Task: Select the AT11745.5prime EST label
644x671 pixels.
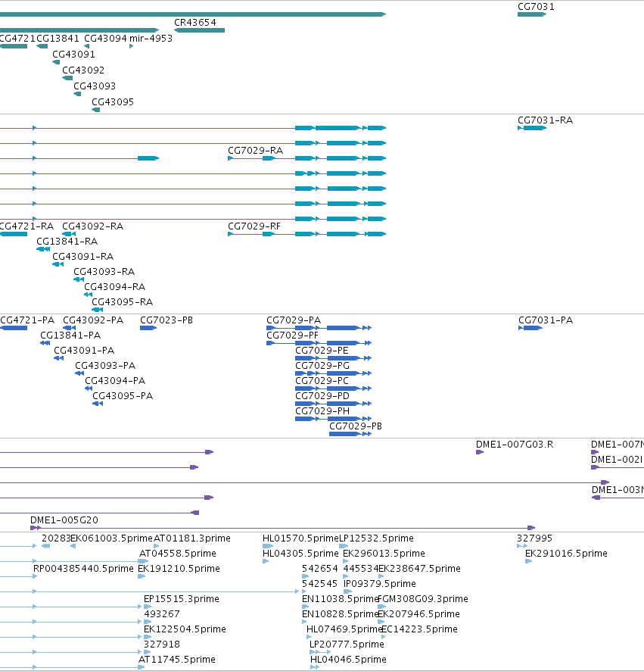Action: point(177,660)
